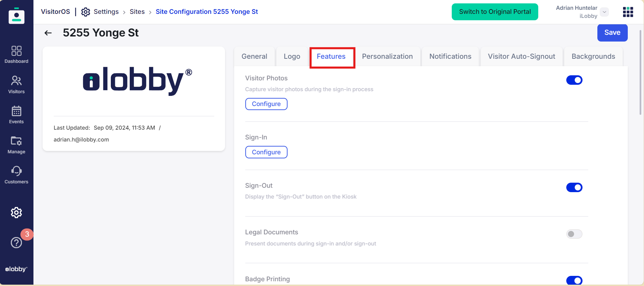The width and height of the screenshot is (644, 286).
Task: Disable the Visitor Photos toggle
Action: click(x=574, y=80)
